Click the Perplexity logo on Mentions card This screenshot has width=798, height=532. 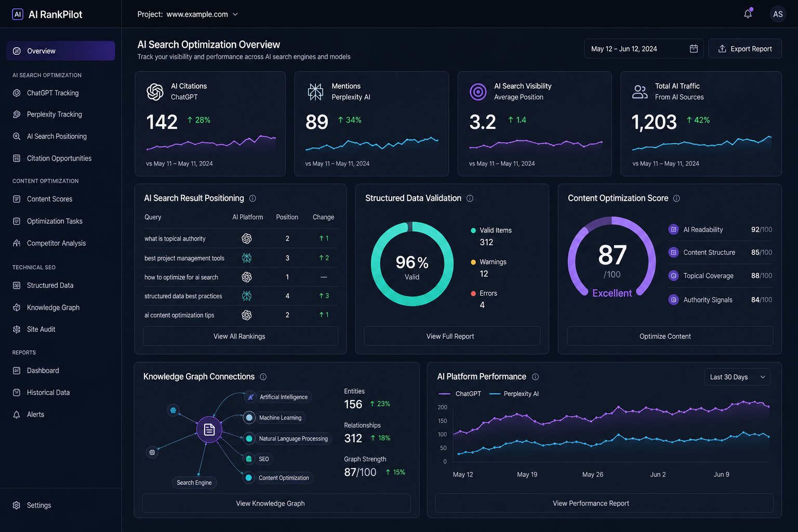click(x=315, y=91)
